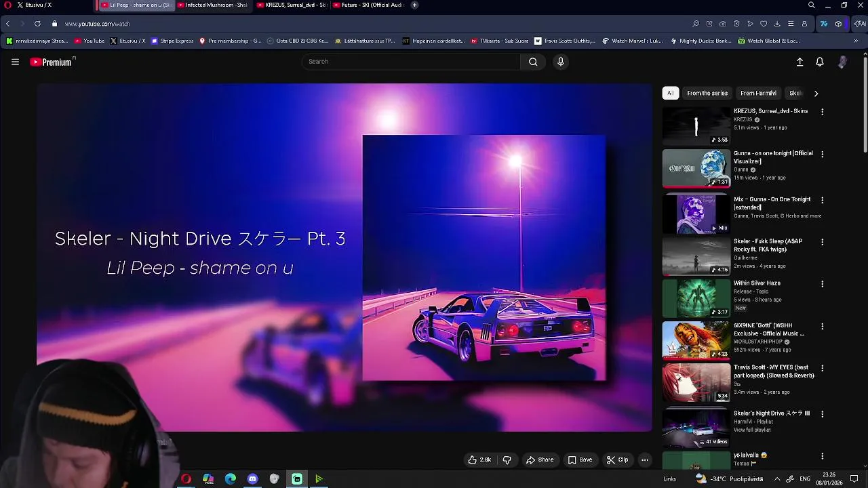868x488 pixels.
Task: Dislike the video with thumbs down
Action: [x=507, y=460]
